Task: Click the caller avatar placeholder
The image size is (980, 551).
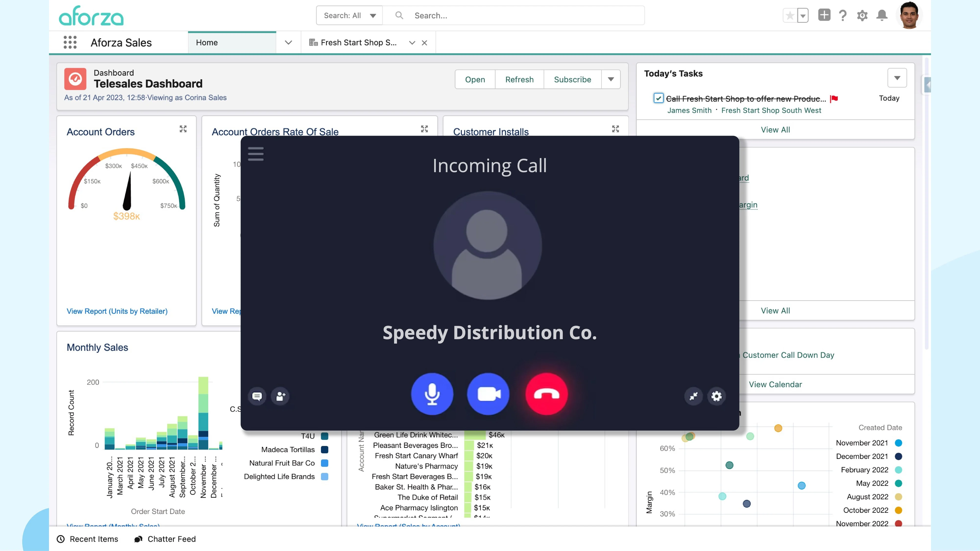Action: (x=487, y=245)
